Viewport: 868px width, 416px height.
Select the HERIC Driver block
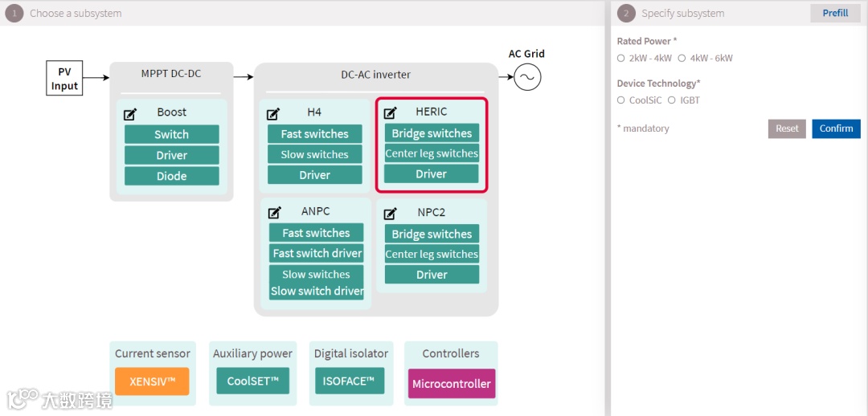coord(432,173)
